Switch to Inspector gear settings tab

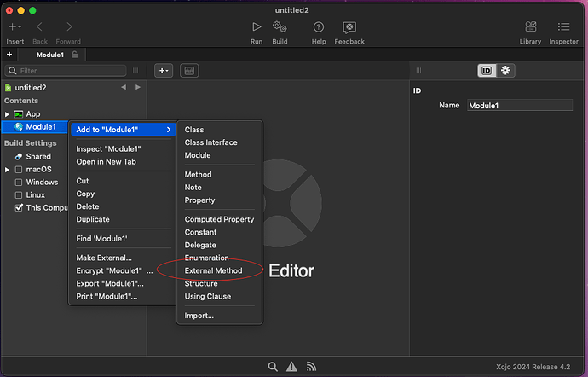click(x=505, y=71)
